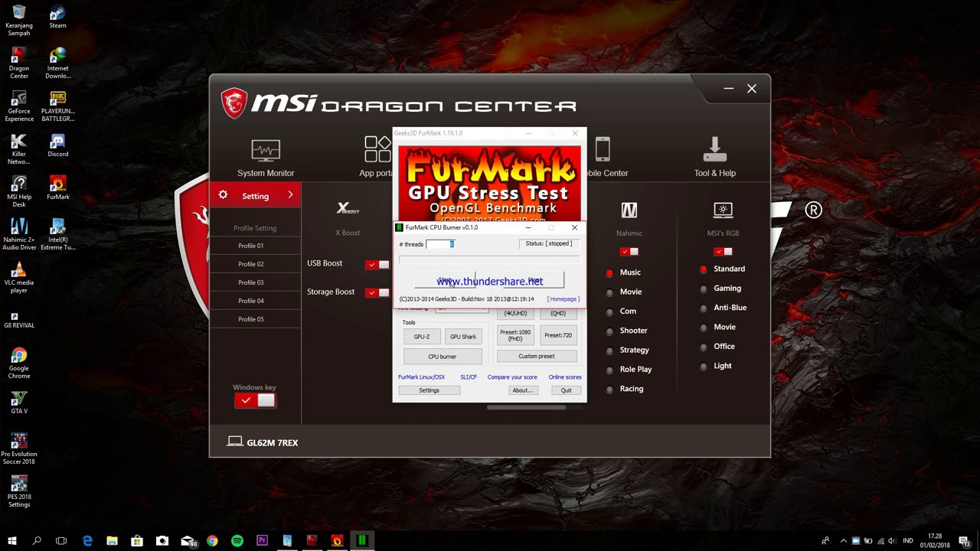Image resolution: width=980 pixels, height=551 pixels.
Task: Select the Nahimic logo icon
Action: 629,210
